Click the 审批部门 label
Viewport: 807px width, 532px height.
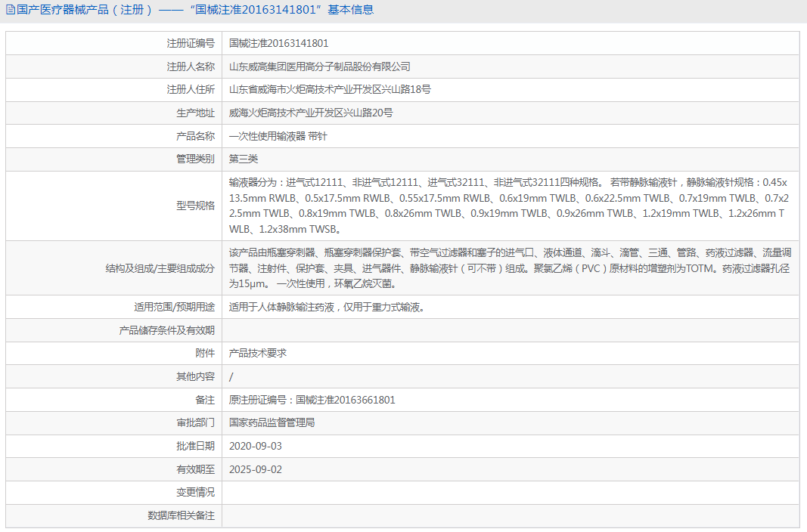tap(196, 422)
